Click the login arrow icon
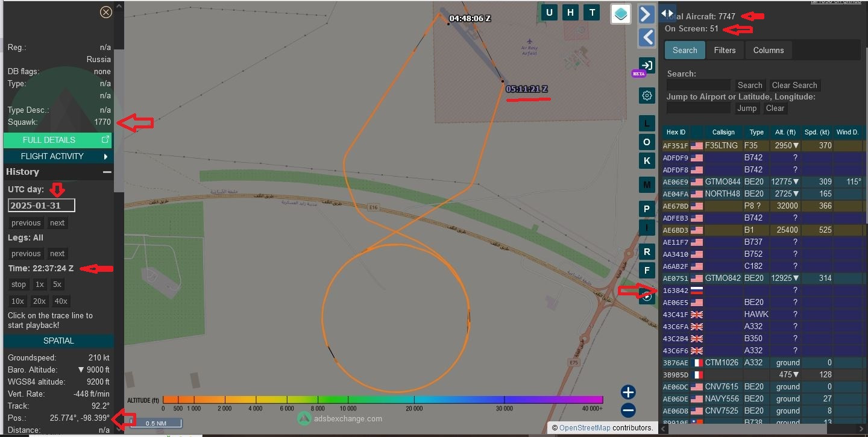Image resolution: width=868 pixels, height=437 pixels. point(647,65)
